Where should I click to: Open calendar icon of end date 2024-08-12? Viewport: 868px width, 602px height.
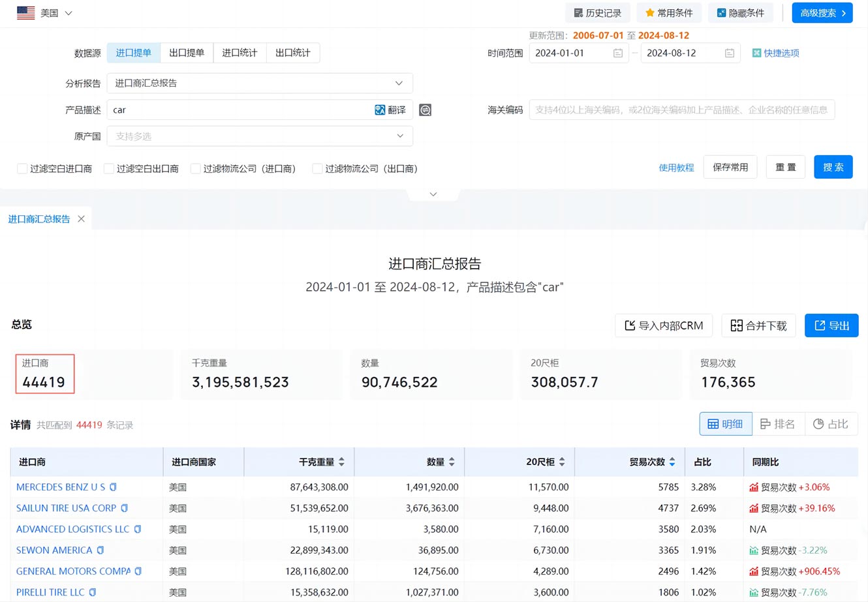point(729,53)
